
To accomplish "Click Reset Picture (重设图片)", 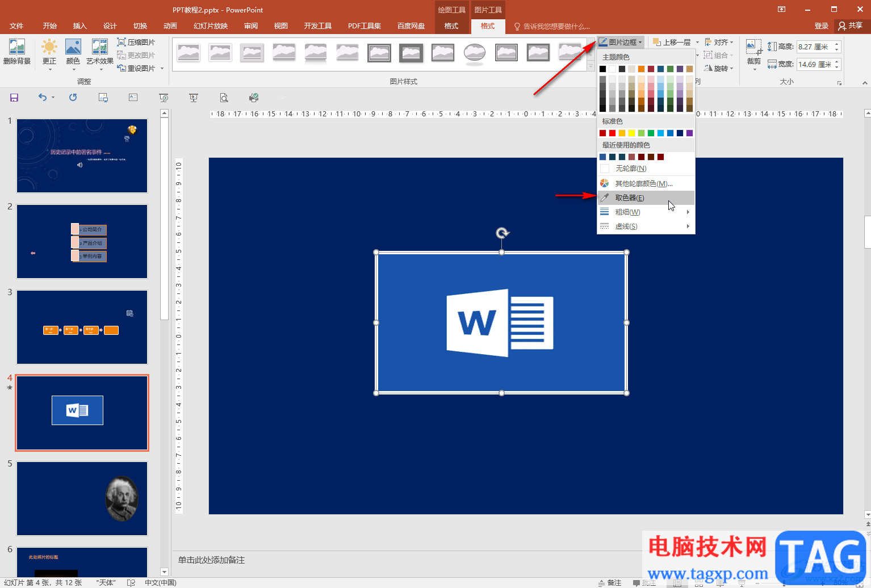I will [136, 68].
